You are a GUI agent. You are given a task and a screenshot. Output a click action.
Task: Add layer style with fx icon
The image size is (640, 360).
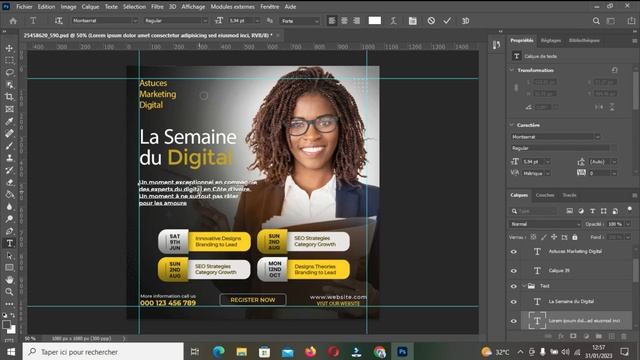coord(561,336)
